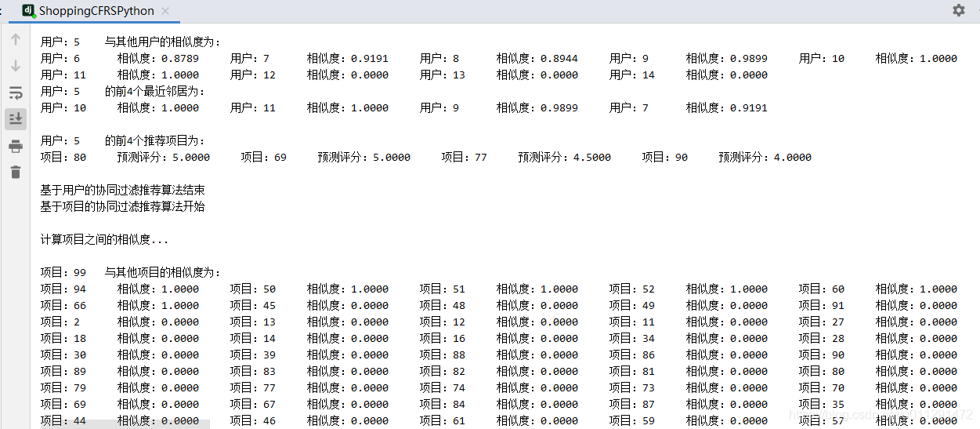
Task: Click text '用户: 14'
Action: (x=632, y=75)
